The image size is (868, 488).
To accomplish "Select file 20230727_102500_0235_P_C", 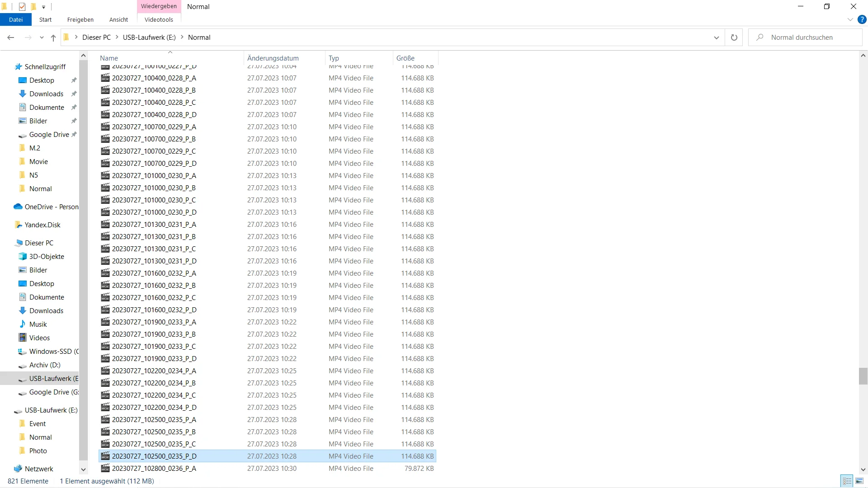I will 267,444.
